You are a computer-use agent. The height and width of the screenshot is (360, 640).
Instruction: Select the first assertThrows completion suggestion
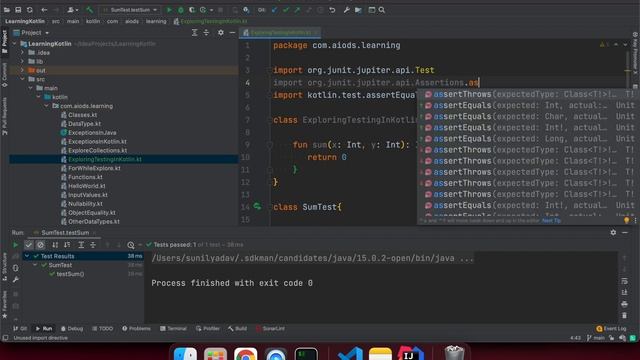(528, 94)
